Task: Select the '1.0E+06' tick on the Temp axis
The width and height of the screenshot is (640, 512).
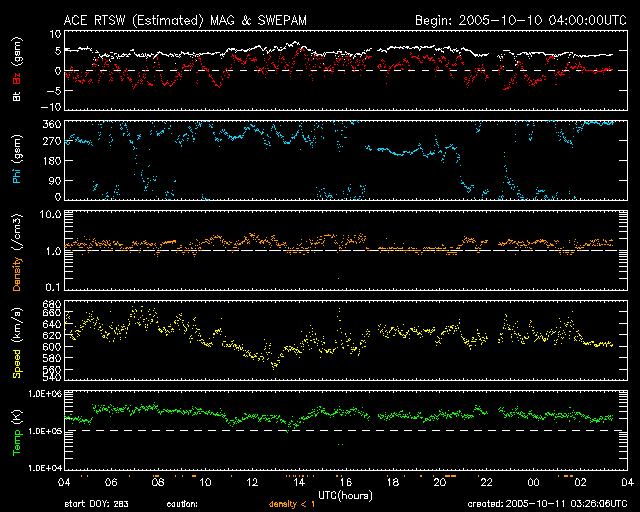Action: pyautogui.click(x=45, y=394)
